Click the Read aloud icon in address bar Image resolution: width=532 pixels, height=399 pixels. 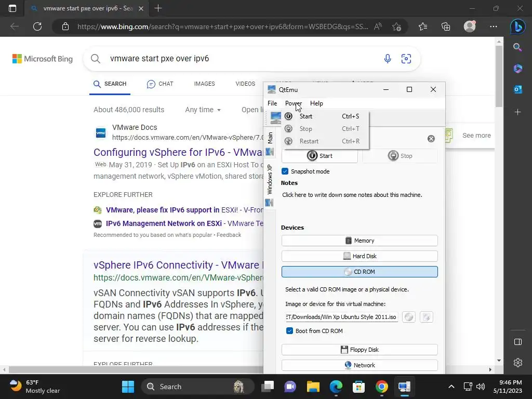378,26
